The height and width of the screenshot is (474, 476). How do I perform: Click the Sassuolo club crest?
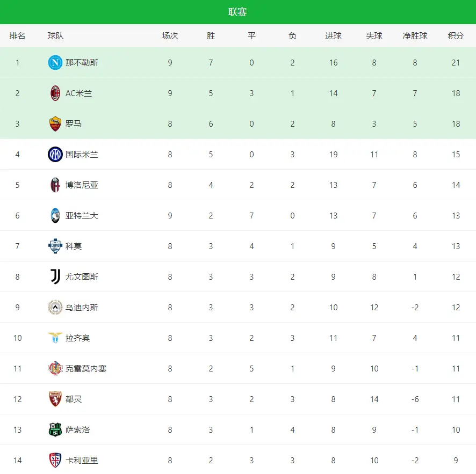pyautogui.click(x=55, y=430)
